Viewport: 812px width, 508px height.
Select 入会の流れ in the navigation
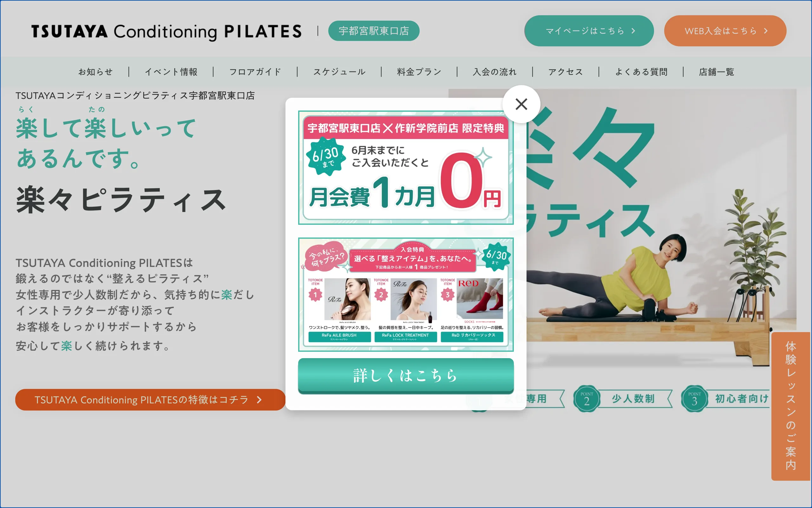pyautogui.click(x=494, y=72)
